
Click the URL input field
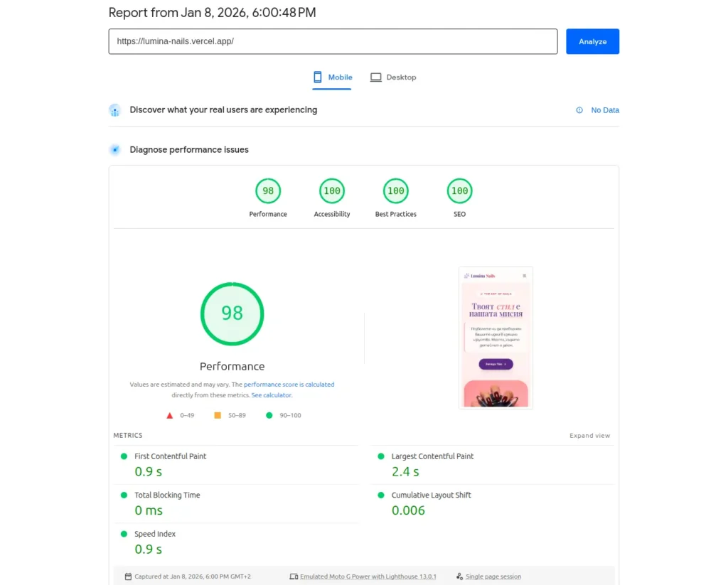click(333, 41)
